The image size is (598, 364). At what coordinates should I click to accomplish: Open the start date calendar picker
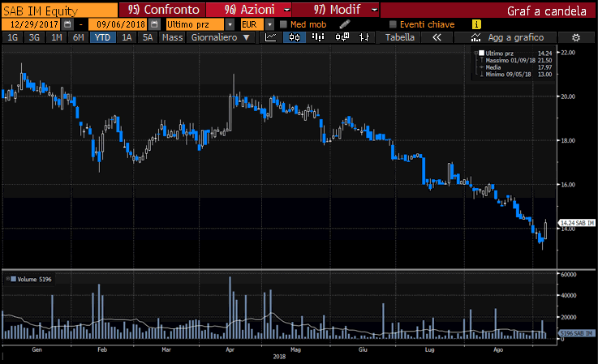67,24
